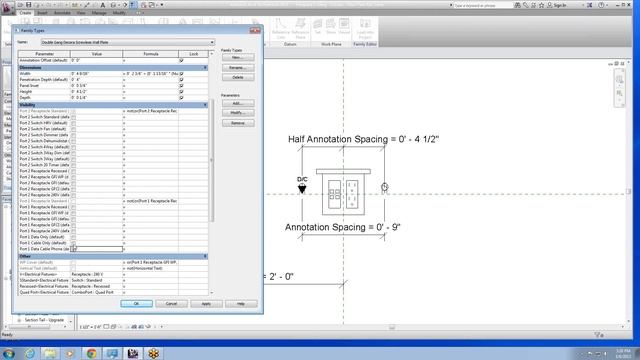
Task: Click the Help button in Family Types dialog
Action: [x=241, y=304]
